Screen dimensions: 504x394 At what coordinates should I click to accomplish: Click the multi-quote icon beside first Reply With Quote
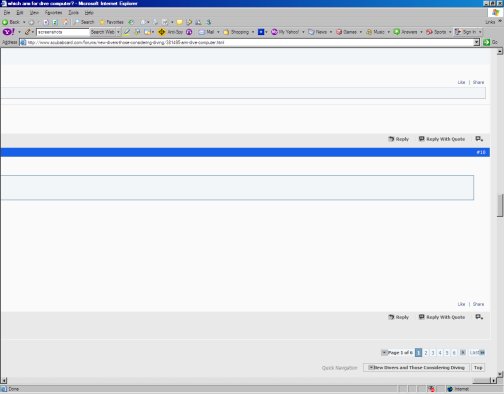[479, 139]
